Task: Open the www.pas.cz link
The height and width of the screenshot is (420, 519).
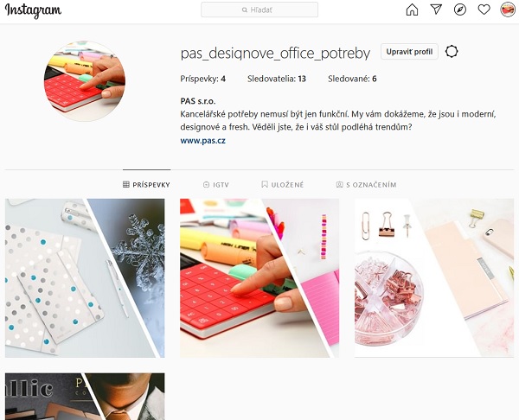Action: pos(203,141)
